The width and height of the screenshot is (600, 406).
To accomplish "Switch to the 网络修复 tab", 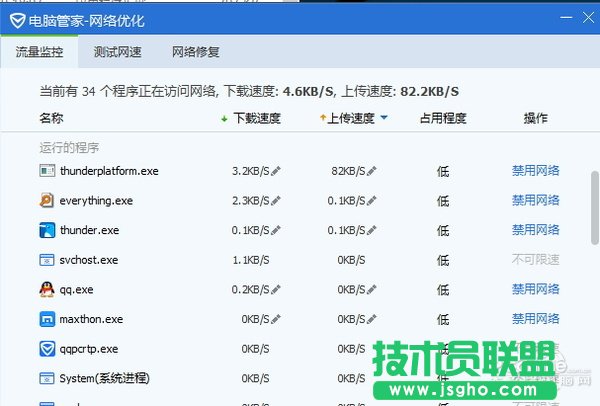I will [196, 52].
